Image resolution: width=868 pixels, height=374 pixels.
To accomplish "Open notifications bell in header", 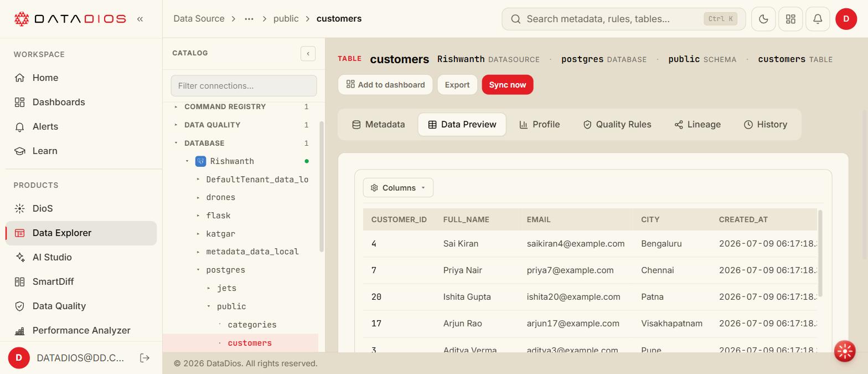I will click(x=818, y=19).
